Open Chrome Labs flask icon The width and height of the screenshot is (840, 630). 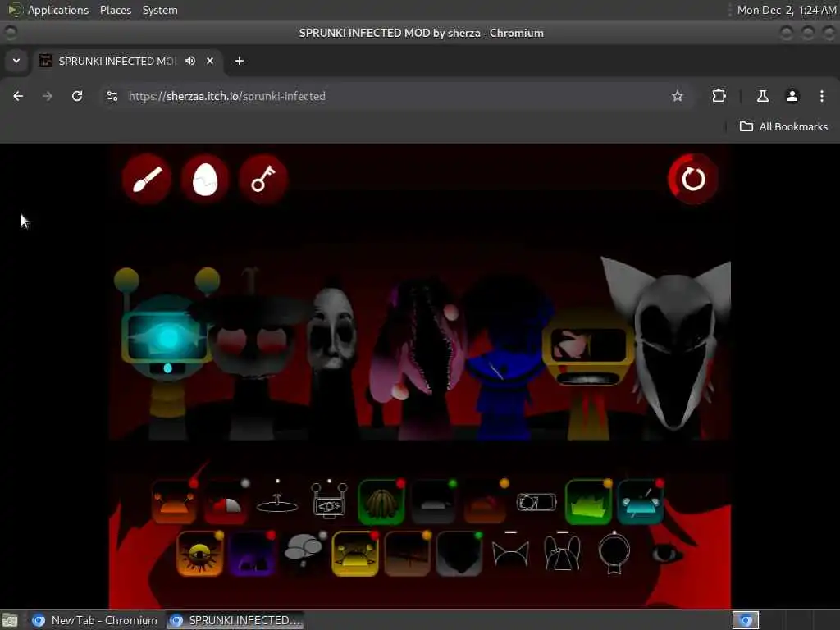click(763, 96)
